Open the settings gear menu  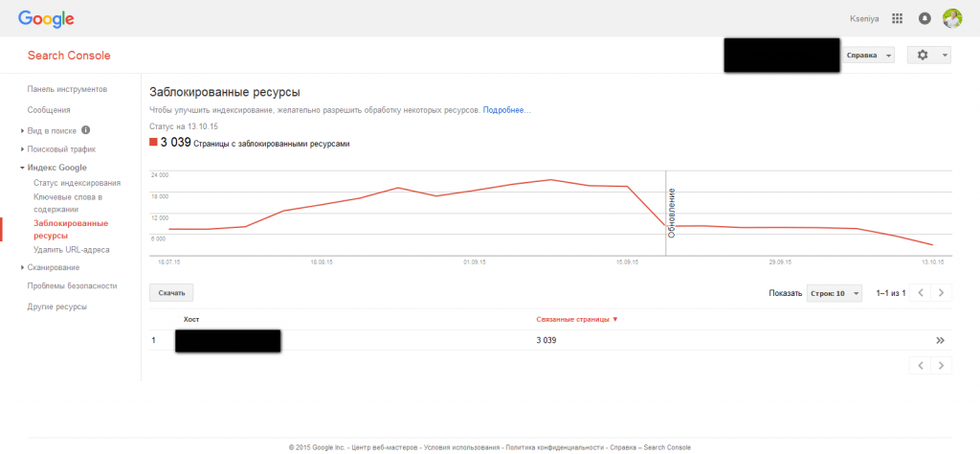click(929, 55)
